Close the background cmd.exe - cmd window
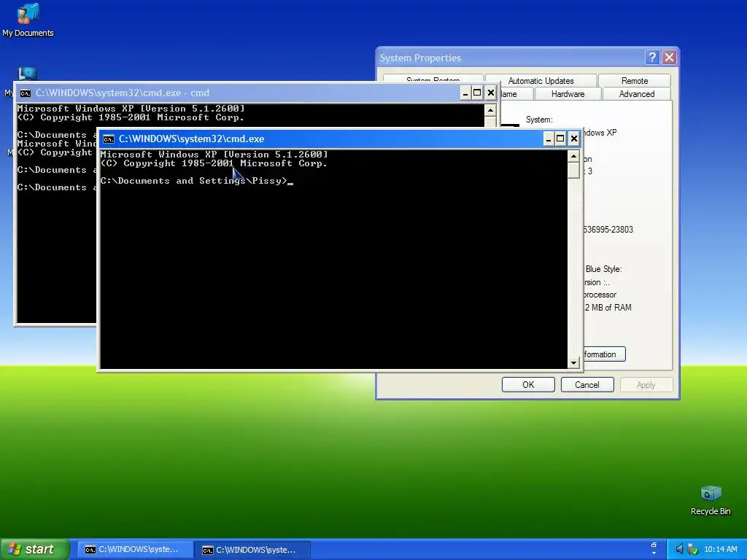This screenshot has width=747, height=560. click(x=490, y=93)
